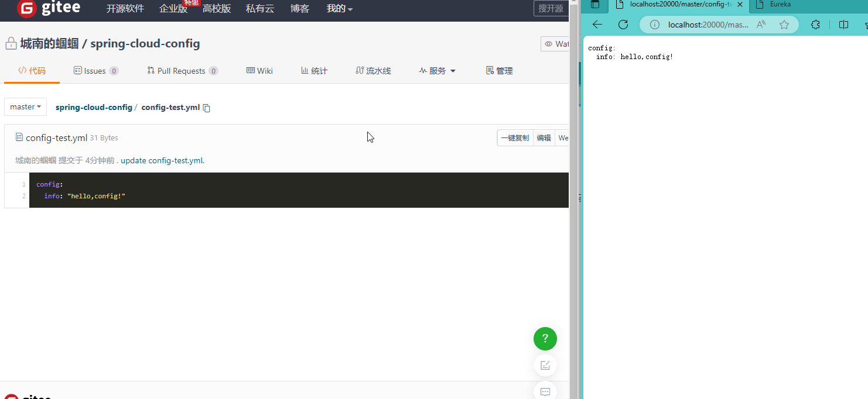The width and height of the screenshot is (868, 399).
Task: Open the Edge tab actions menu icon
Action: click(x=595, y=5)
